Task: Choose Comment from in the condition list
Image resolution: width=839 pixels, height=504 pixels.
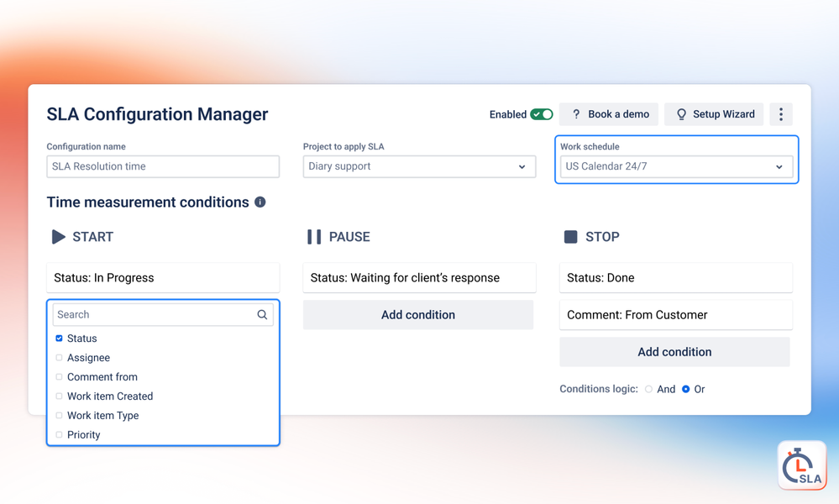Action: point(102,376)
